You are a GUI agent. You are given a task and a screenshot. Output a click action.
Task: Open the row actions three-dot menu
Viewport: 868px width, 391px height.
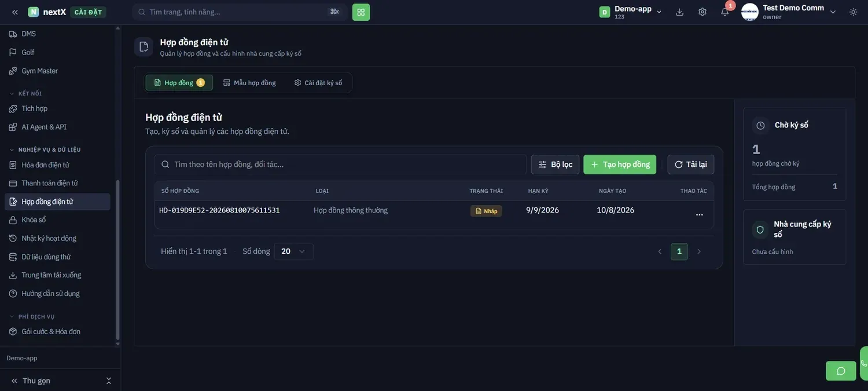[700, 214]
